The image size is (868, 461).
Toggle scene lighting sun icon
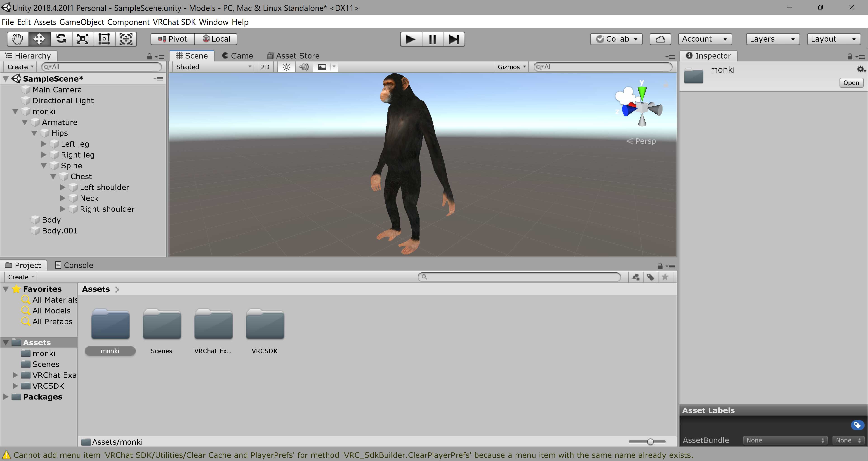(286, 67)
